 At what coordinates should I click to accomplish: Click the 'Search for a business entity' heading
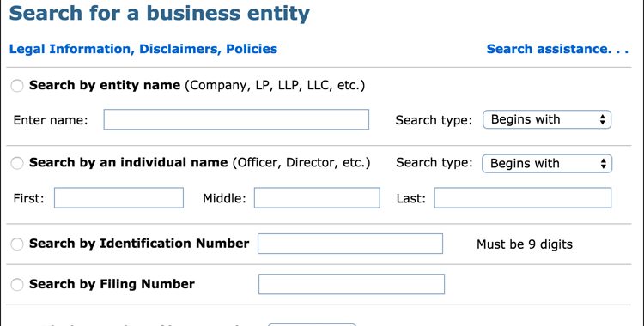(160, 14)
